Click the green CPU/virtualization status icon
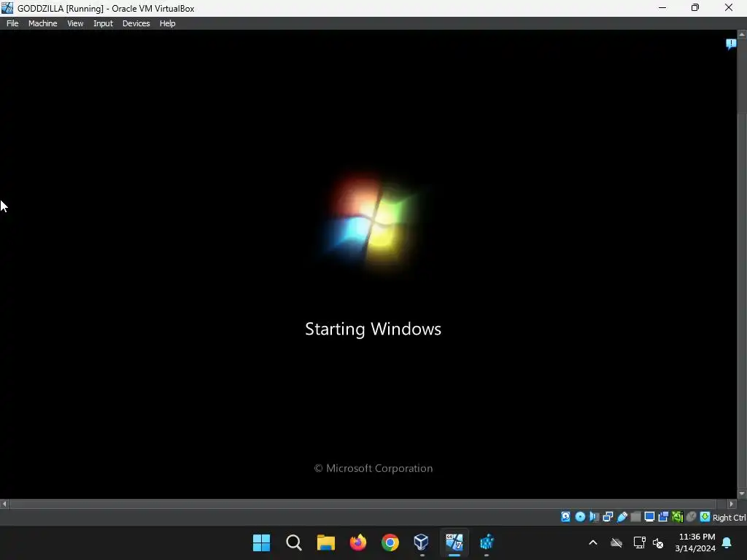Viewport: 747px width, 560px height. pyautogui.click(x=678, y=517)
